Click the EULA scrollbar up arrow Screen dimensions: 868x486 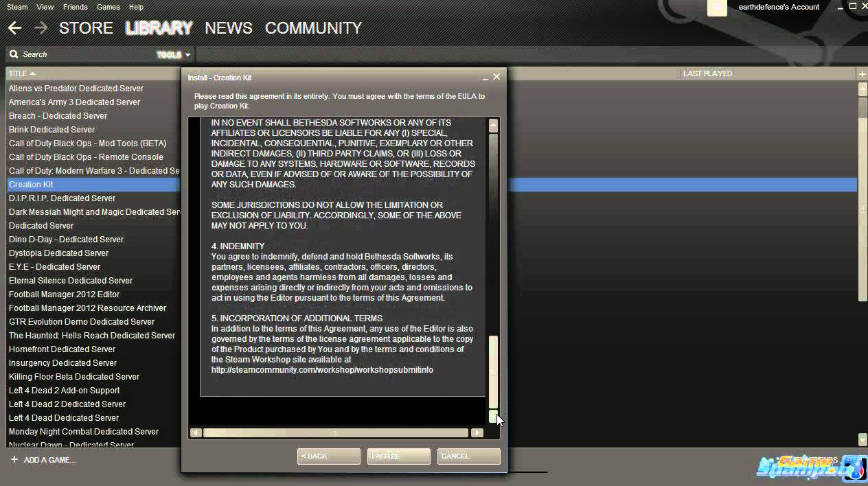click(x=493, y=125)
